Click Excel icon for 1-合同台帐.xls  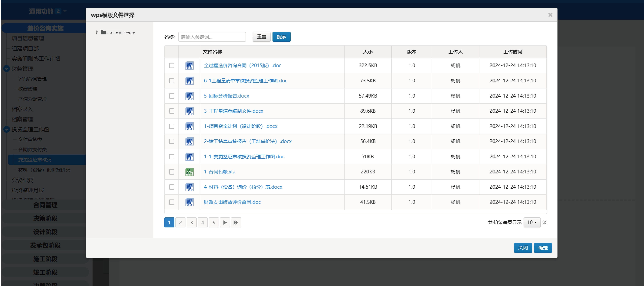point(189,172)
